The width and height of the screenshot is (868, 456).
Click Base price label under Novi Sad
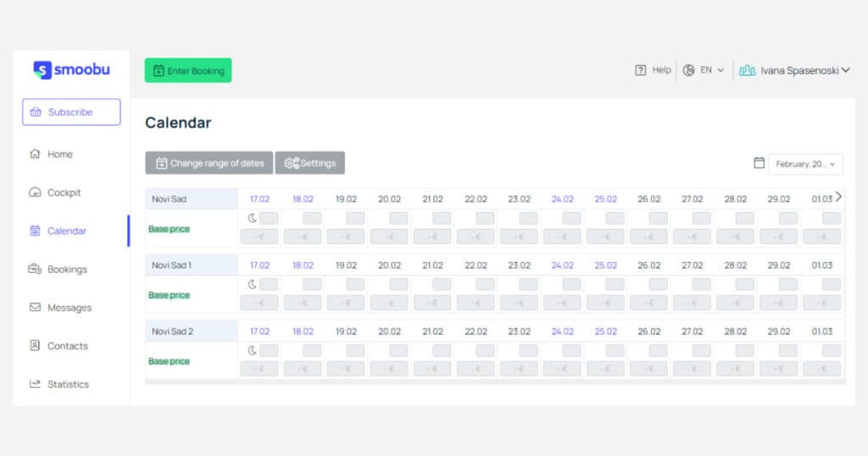tap(169, 229)
